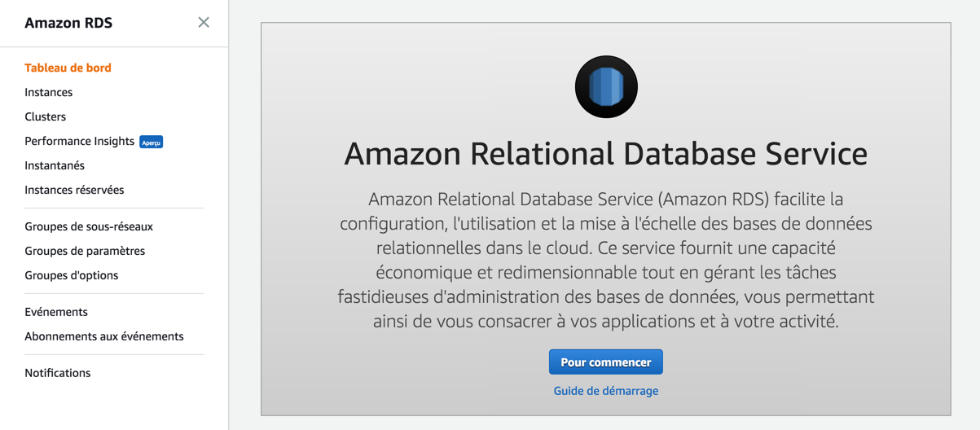Open Instances réservées page
This screenshot has height=430, width=980.
coord(74,190)
